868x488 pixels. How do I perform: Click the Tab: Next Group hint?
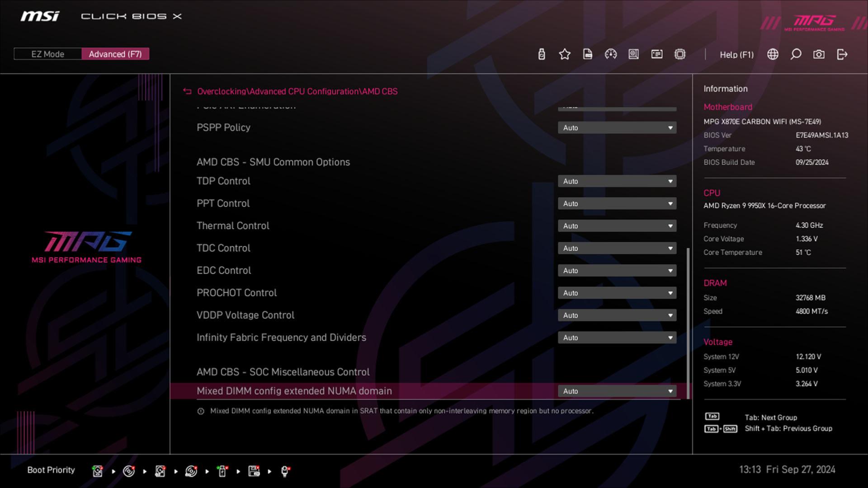tap(771, 418)
